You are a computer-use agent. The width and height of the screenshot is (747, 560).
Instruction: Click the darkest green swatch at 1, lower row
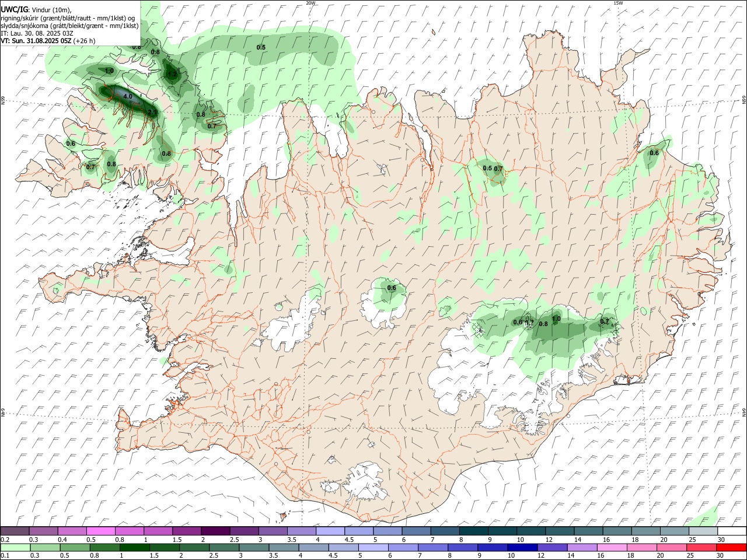(x=134, y=548)
